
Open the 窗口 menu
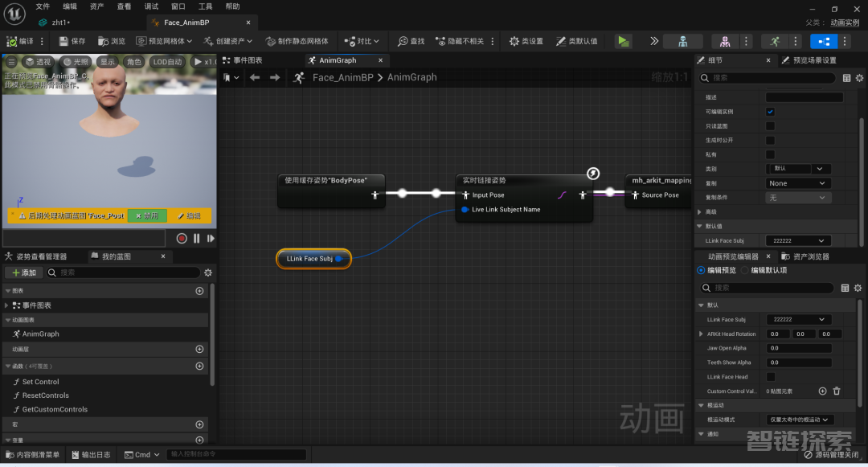(178, 6)
